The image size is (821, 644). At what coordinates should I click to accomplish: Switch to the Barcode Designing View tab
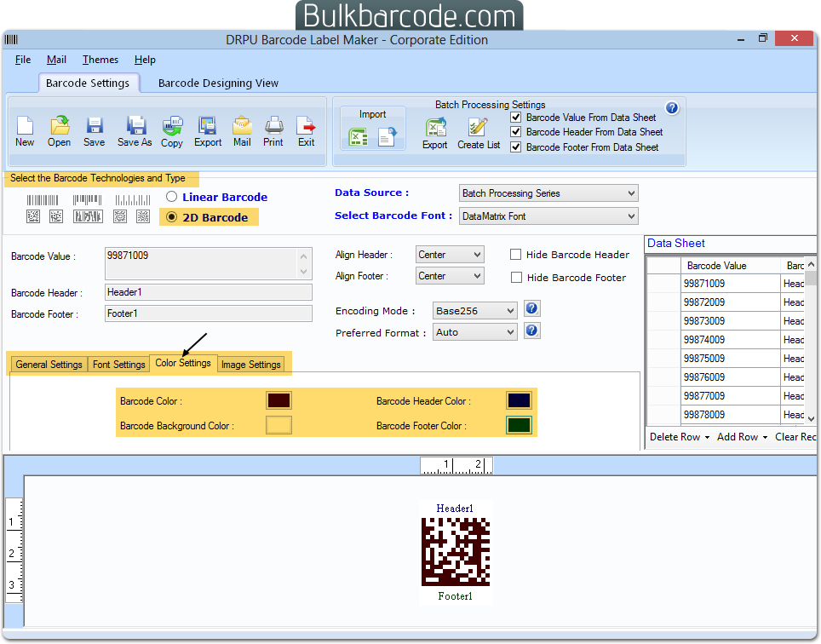click(x=217, y=83)
